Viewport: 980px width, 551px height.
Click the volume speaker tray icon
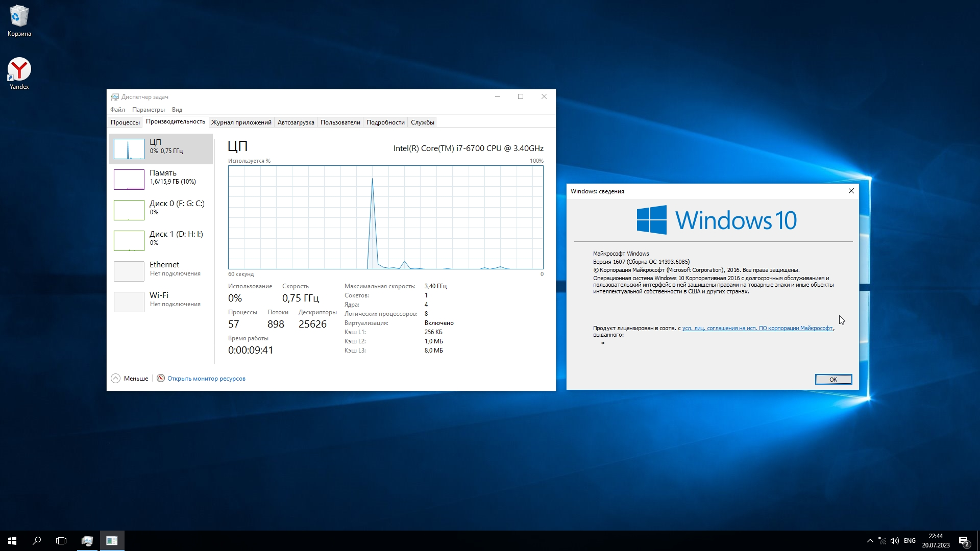tap(894, 541)
